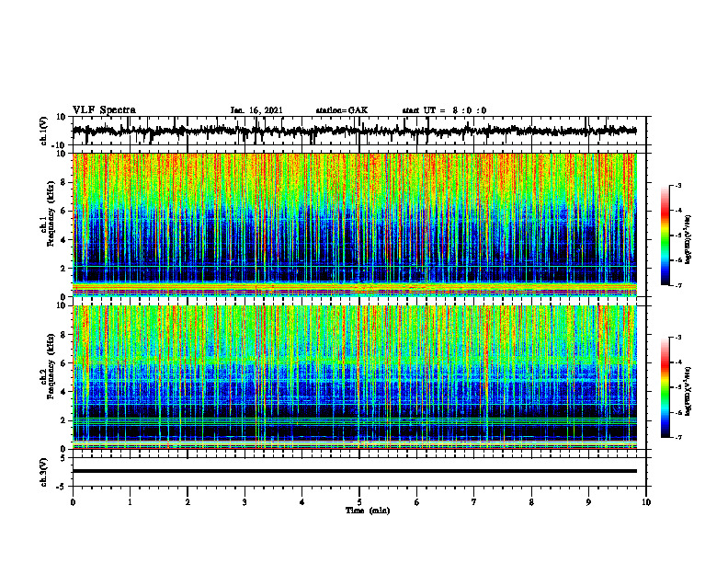Viewport: 728px width, 563px height.
Task: Click the "0" tick on the time axis
Action: (x=73, y=502)
